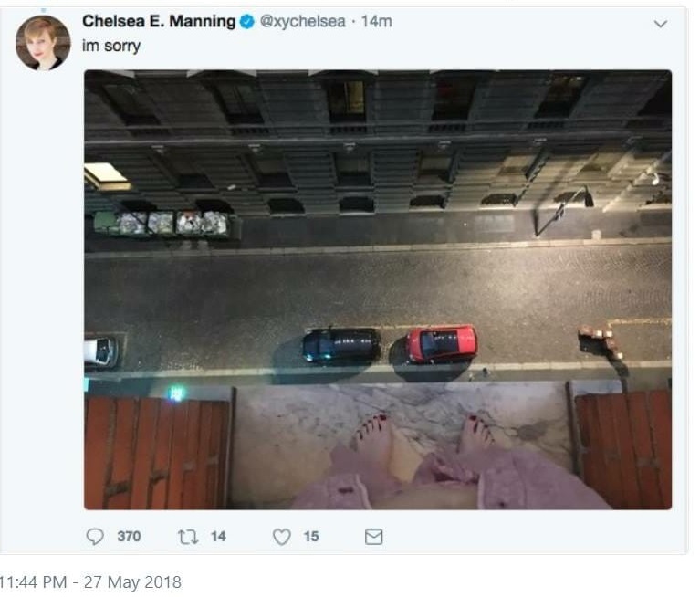This screenshot has width=700, height=597.
Task: Click the display name Chelsea E. Manning
Action: (159, 21)
